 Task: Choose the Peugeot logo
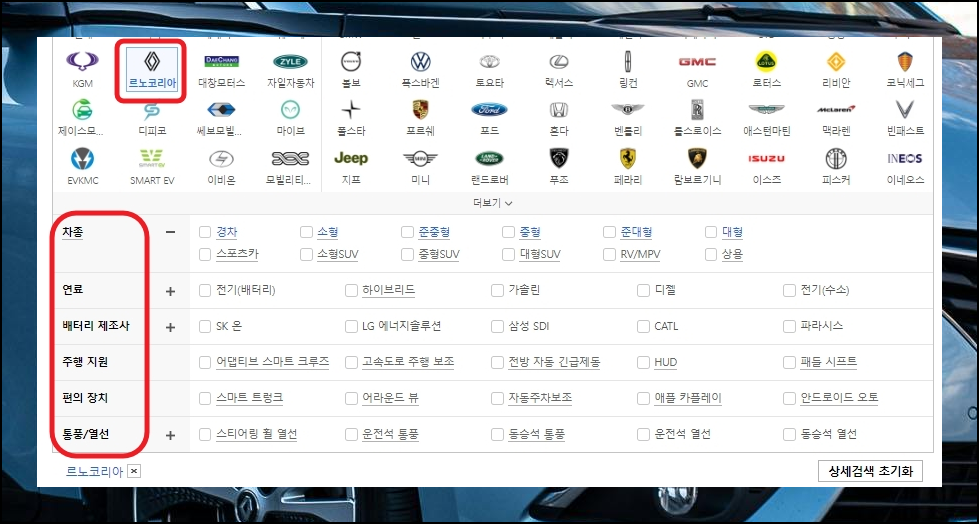(559, 158)
